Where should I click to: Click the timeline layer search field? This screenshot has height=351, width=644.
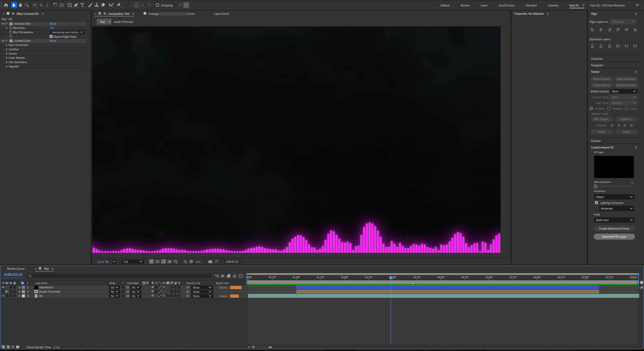coord(119,276)
